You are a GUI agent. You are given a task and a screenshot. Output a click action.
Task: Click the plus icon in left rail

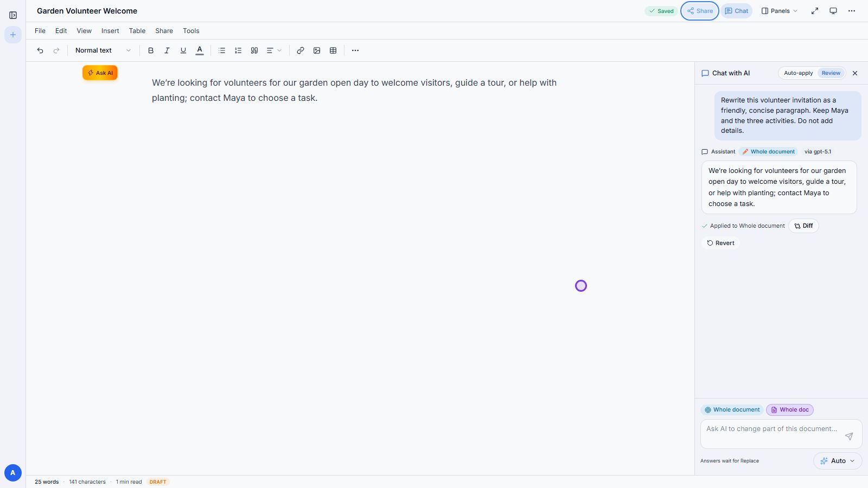[13, 35]
